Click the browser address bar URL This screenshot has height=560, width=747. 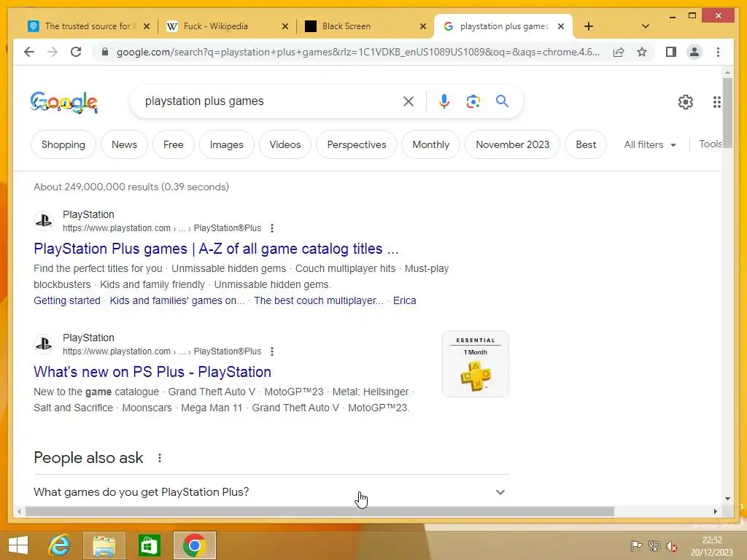tap(357, 52)
